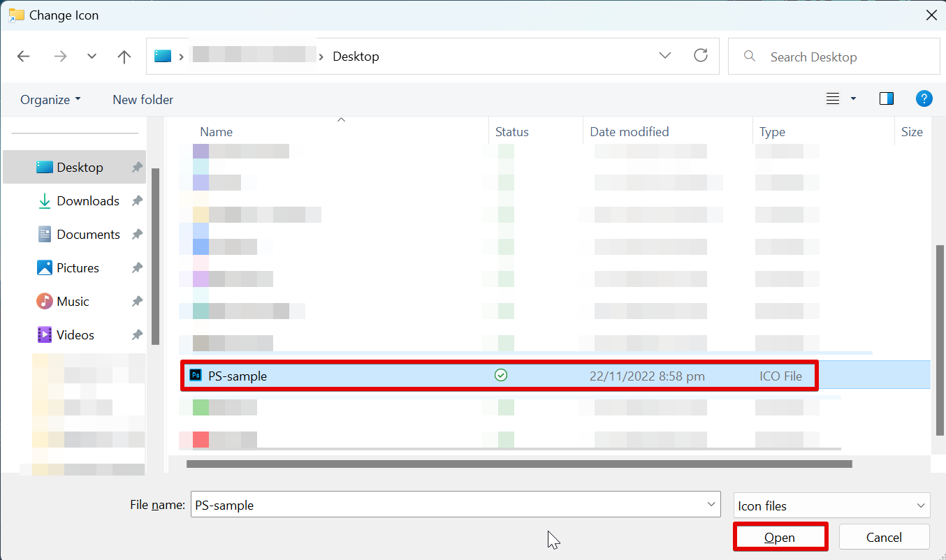Image resolution: width=946 pixels, height=560 pixels.
Task: Click the search magnifier icon
Action: [750, 56]
